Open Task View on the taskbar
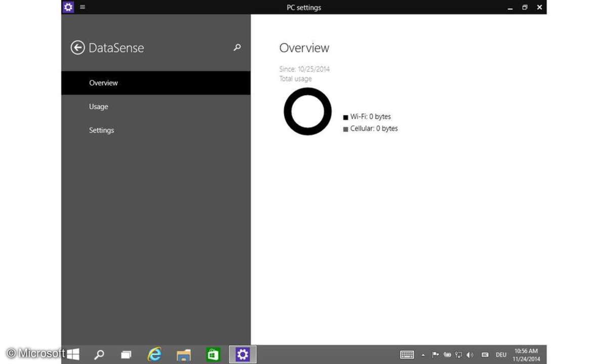Screen dimensions: 607x364 click(x=126, y=355)
